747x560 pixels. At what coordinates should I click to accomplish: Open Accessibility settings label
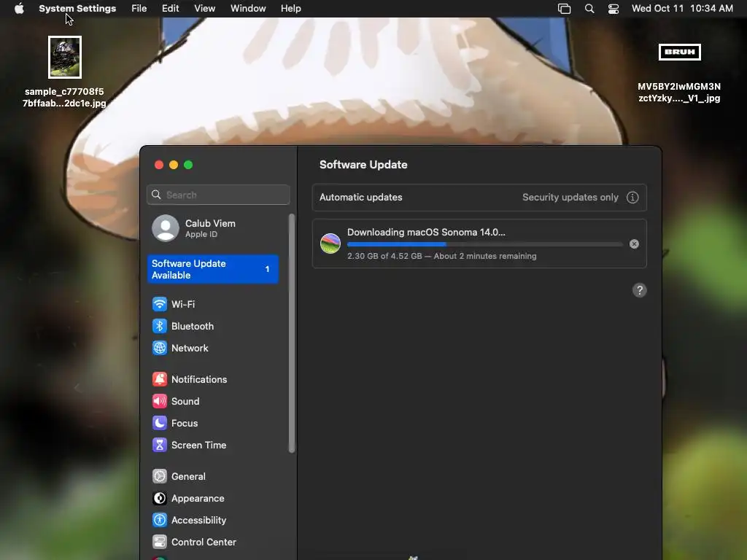pos(198,520)
